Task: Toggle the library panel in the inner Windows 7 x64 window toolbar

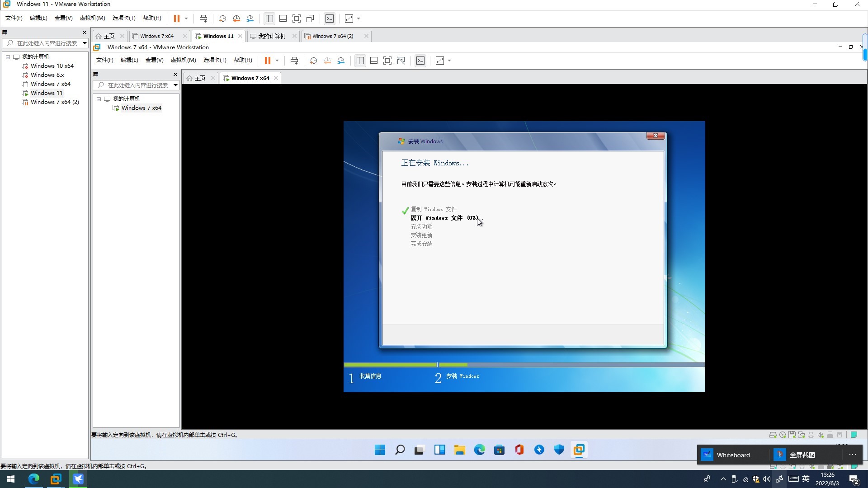Action: (x=360, y=61)
